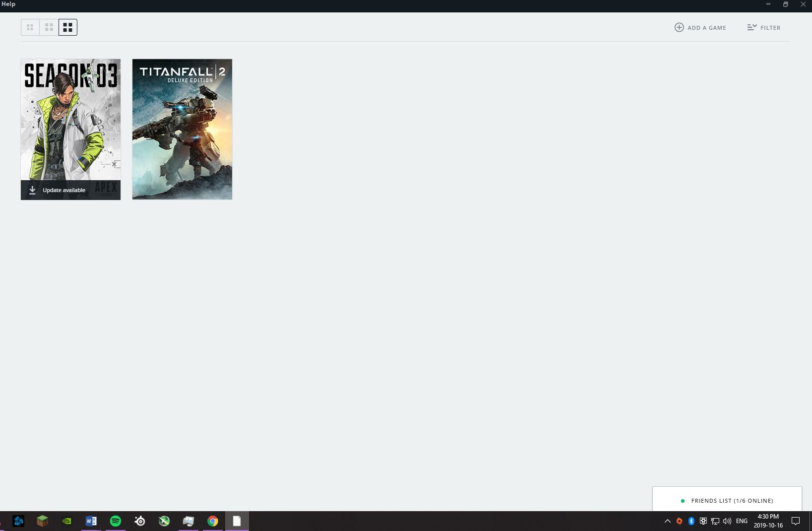Restore down the Origin window

tap(785, 4)
